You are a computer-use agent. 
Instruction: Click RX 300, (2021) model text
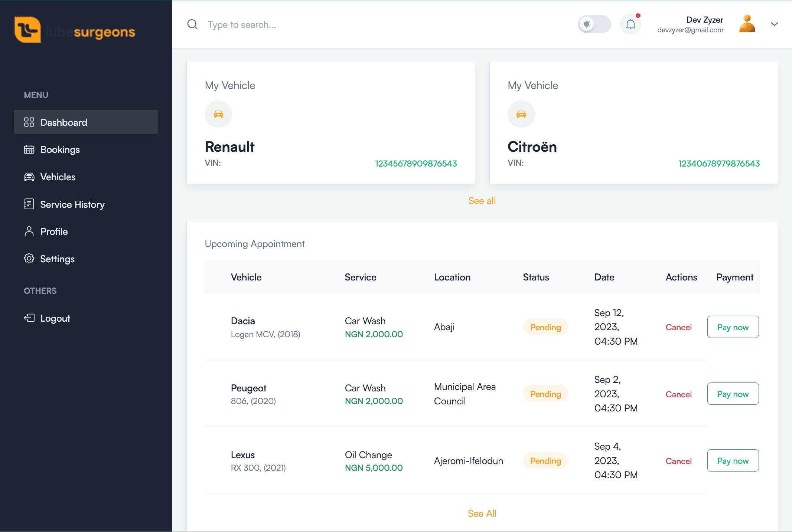(x=258, y=468)
